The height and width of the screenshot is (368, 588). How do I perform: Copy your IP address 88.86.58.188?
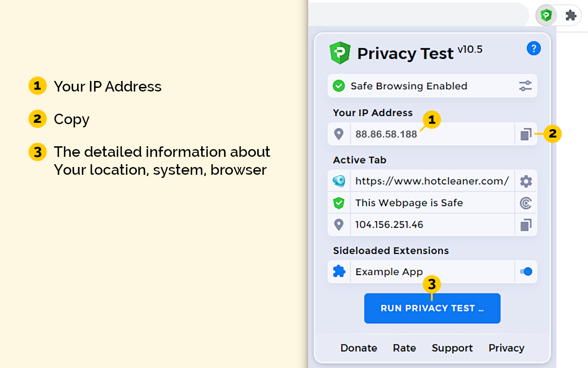click(x=526, y=134)
